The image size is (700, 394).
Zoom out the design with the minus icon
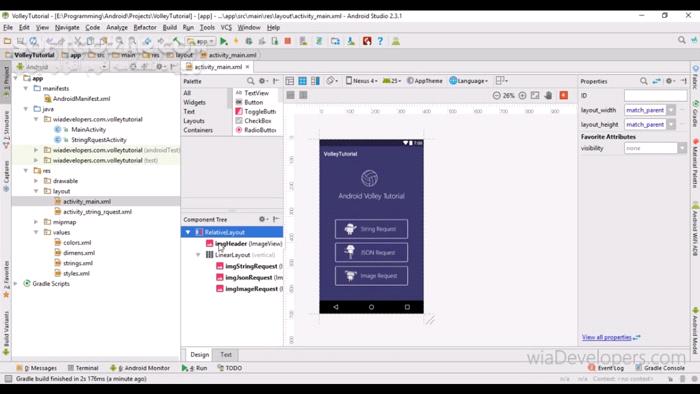pos(496,95)
